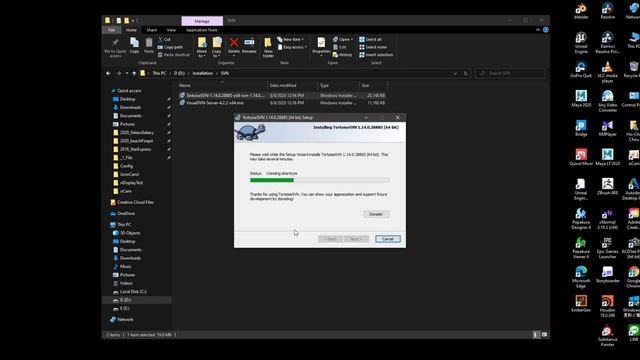Switch to details view in status bar

click(536, 335)
